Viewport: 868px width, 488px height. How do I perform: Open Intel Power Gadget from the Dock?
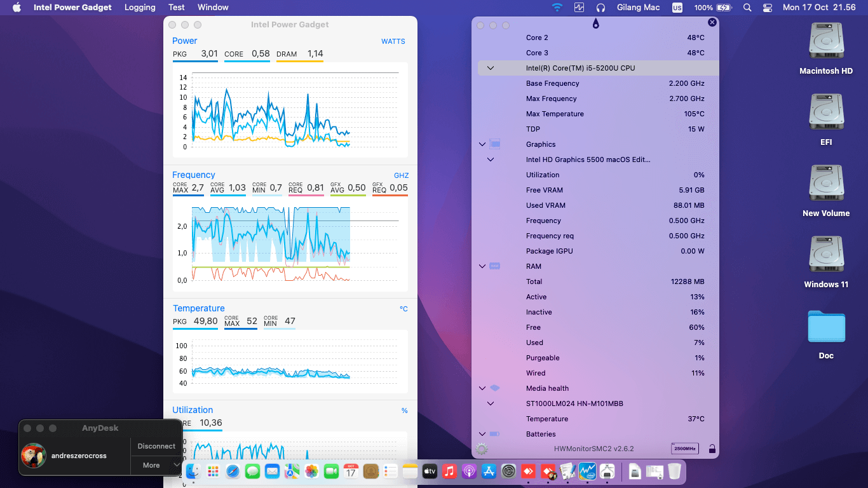coord(586,471)
